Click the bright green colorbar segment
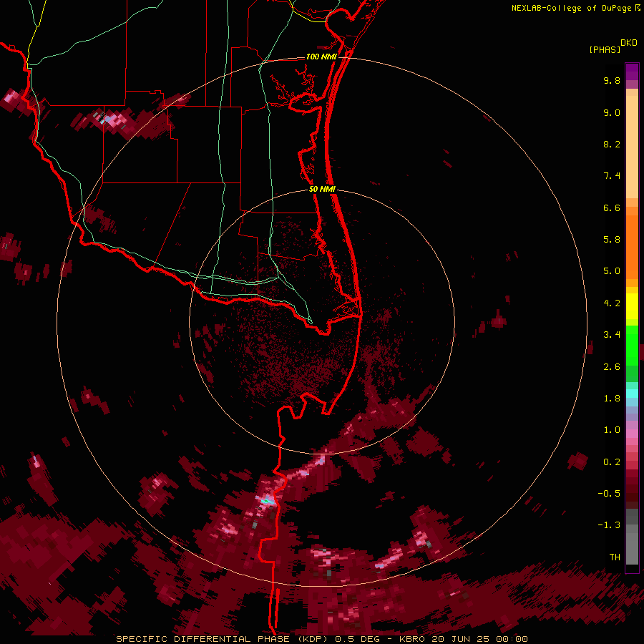 [x=632, y=345]
